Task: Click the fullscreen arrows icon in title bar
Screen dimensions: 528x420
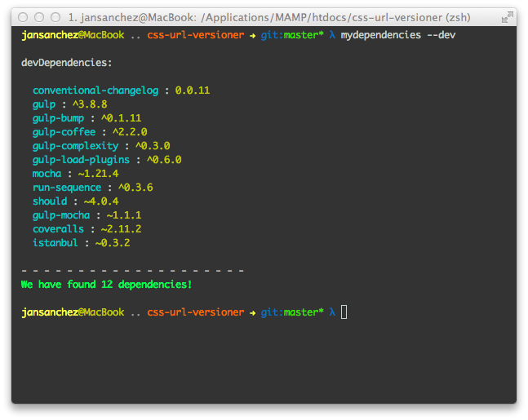Action: coord(507,17)
